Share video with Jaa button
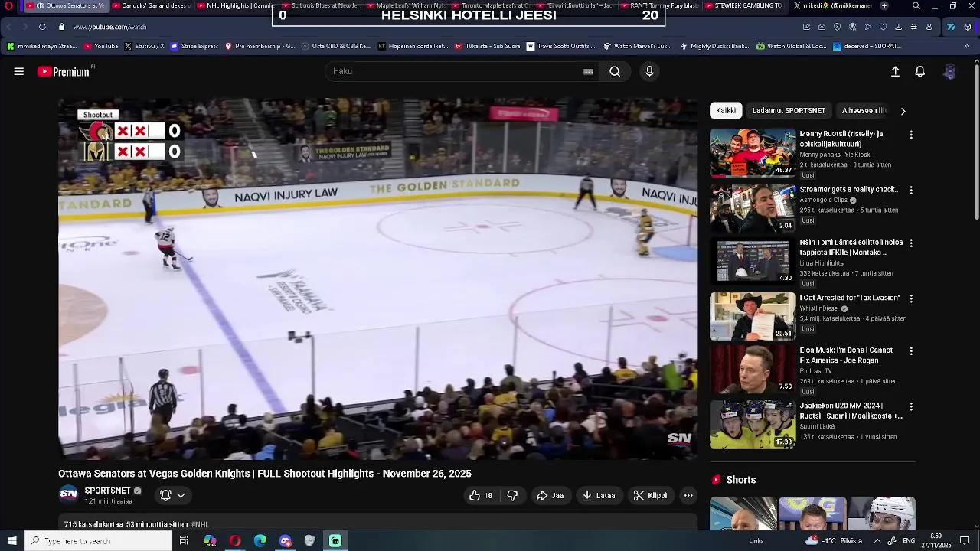 pyautogui.click(x=550, y=495)
